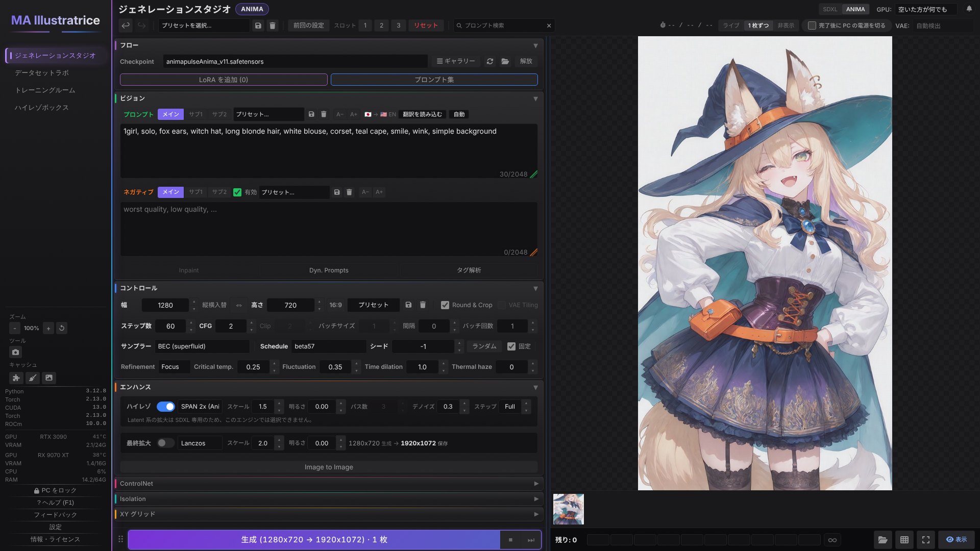This screenshot has height=551, width=980.
Task: Click the puzzle piece cache icon
Action: [x=16, y=378]
